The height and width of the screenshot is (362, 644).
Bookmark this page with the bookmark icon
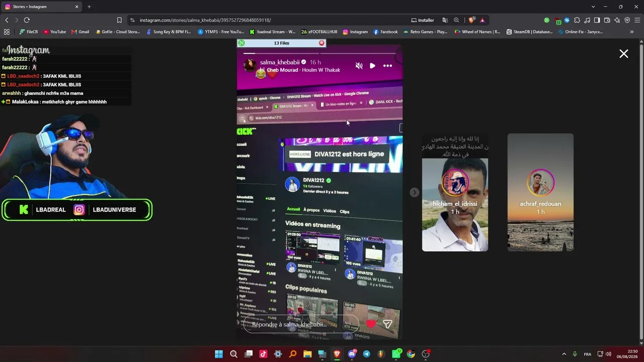119,20
